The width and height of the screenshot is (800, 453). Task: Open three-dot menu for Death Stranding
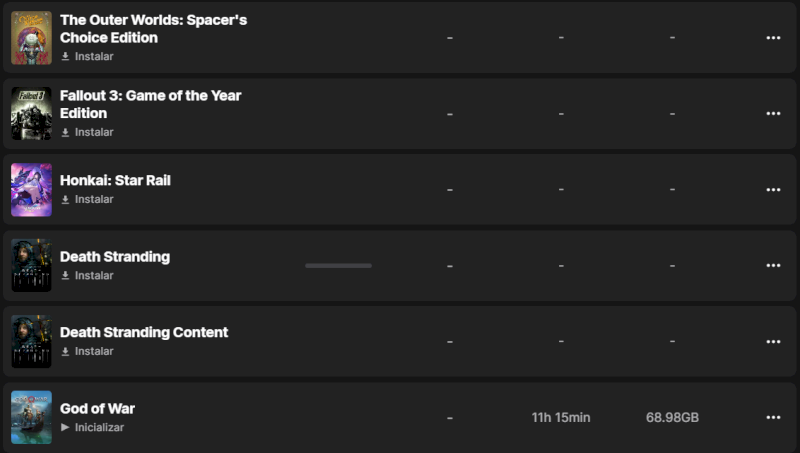[773, 265]
